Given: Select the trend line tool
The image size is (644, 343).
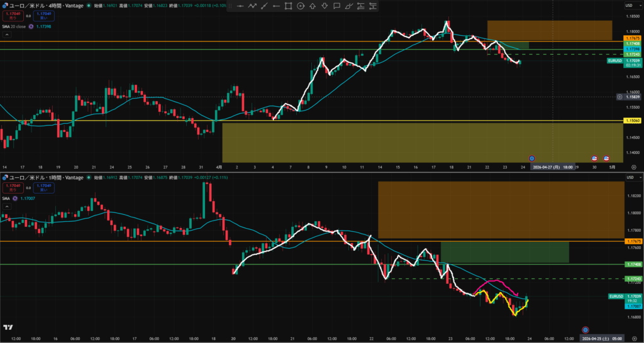Looking at the screenshot, I should point(264,6).
